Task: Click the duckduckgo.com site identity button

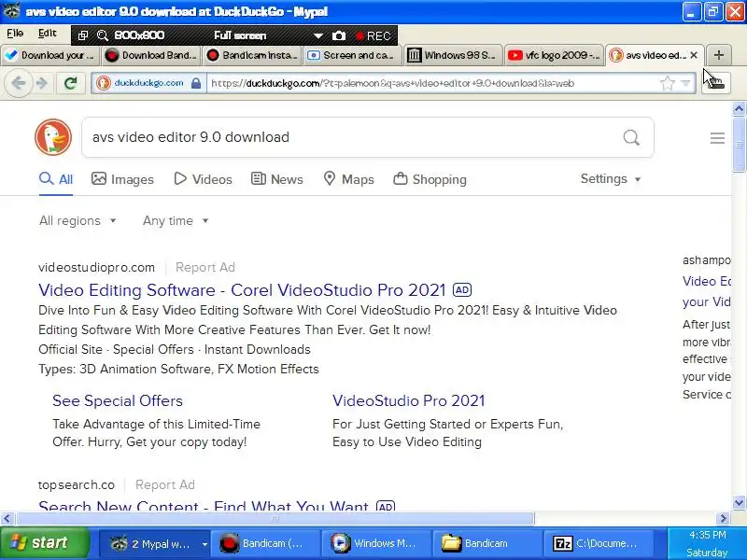Action: (148, 83)
